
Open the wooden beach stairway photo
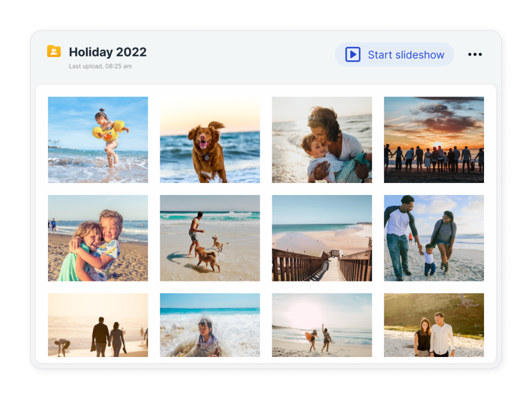(322, 238)
